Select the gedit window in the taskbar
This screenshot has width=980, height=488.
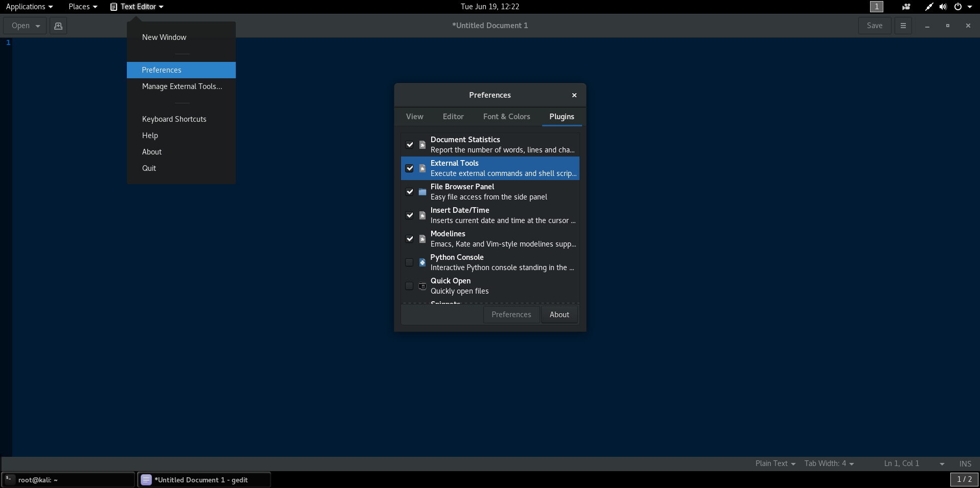pos(204,480)
